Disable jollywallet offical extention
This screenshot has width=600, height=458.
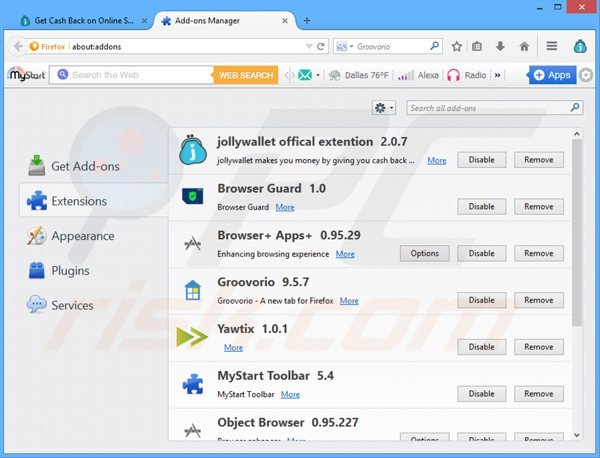point(481,160)
